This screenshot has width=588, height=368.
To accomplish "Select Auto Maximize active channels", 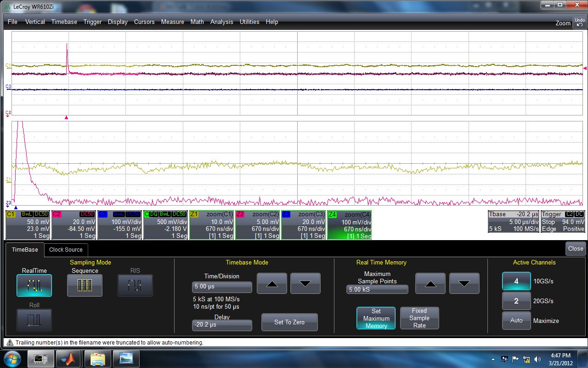I will click(516, 321).
